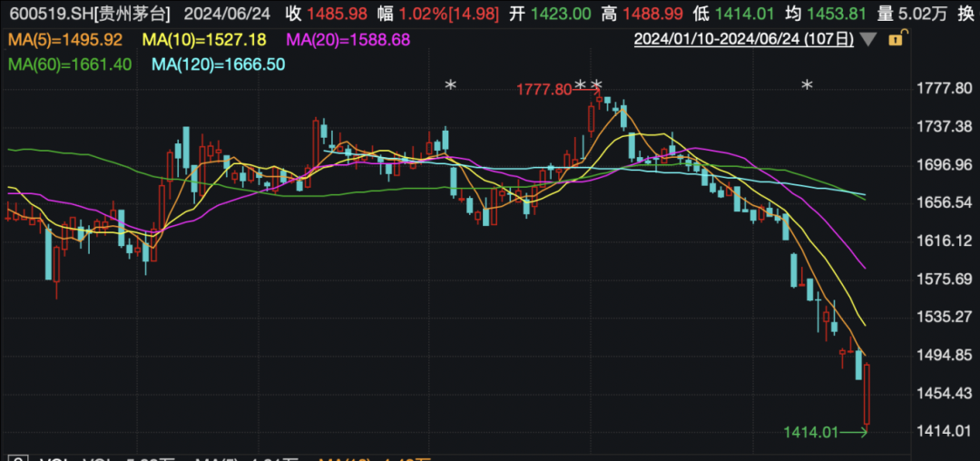Click the red arrow beside the 1777.80 high
This screenshot has width=980, height=461.
pyautogui.click(x=586, y=89)
